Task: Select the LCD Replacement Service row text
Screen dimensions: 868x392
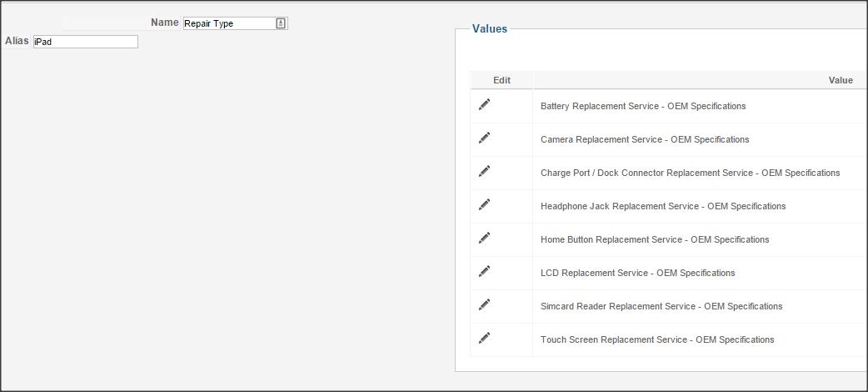Action: click(x=638, y=273)
